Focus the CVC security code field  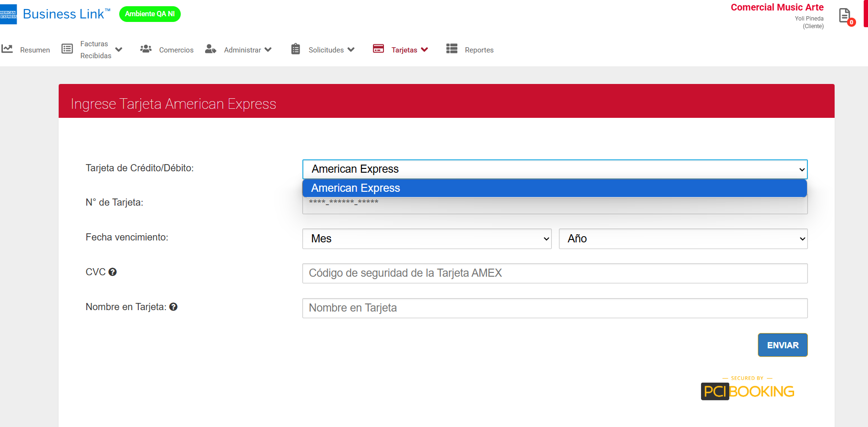(554, 273)
